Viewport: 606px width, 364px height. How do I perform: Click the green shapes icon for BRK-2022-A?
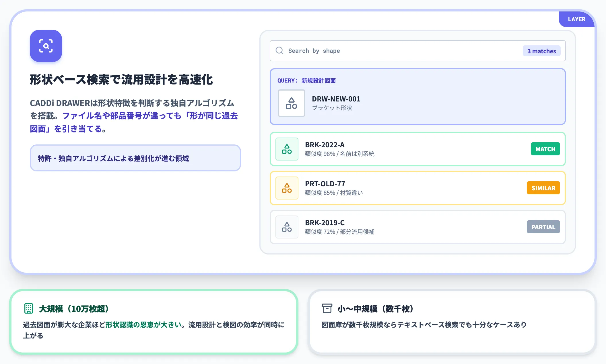pyautogui.click(x=287, y=149)
